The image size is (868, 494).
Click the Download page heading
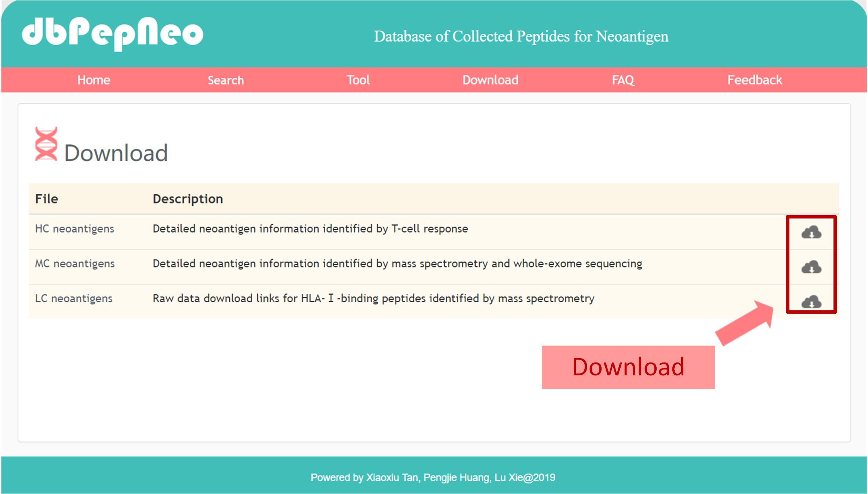(x=116, y=153)
